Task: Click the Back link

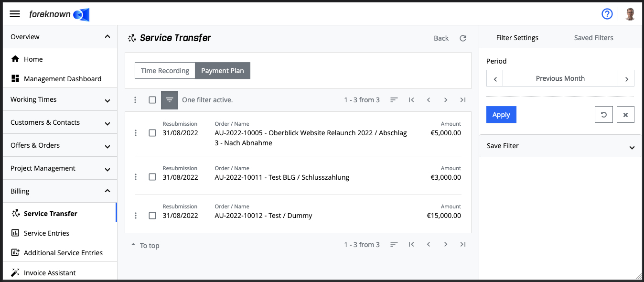Action: (441, 38)
